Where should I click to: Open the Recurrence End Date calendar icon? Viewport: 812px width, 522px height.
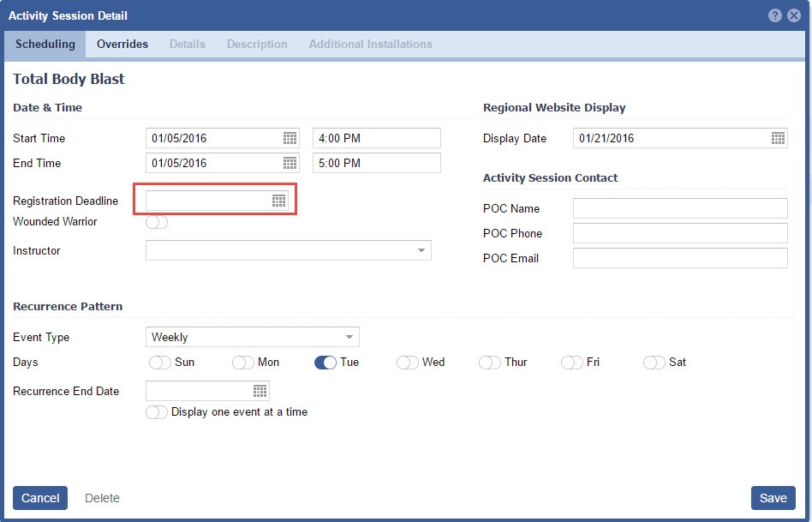coord(260,391)
